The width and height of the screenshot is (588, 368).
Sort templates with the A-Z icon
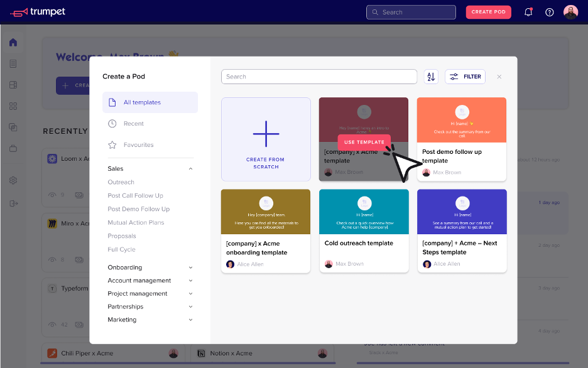[x=430, y=76]
